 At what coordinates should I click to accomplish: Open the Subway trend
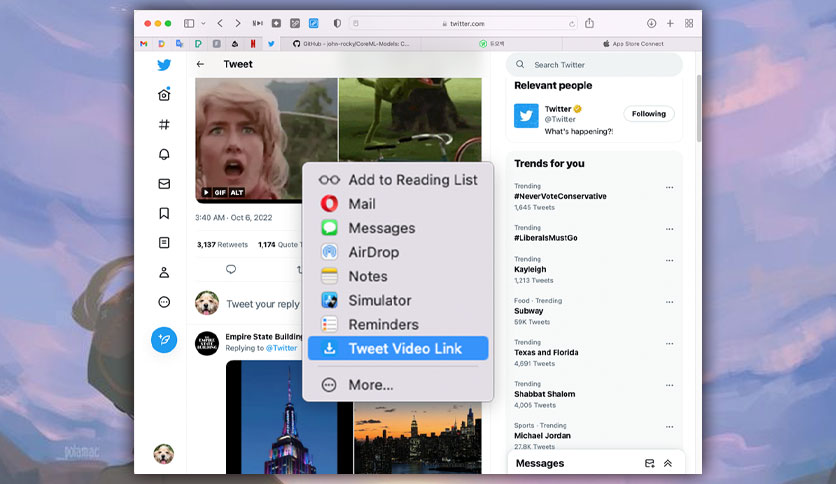coord(528,311)
